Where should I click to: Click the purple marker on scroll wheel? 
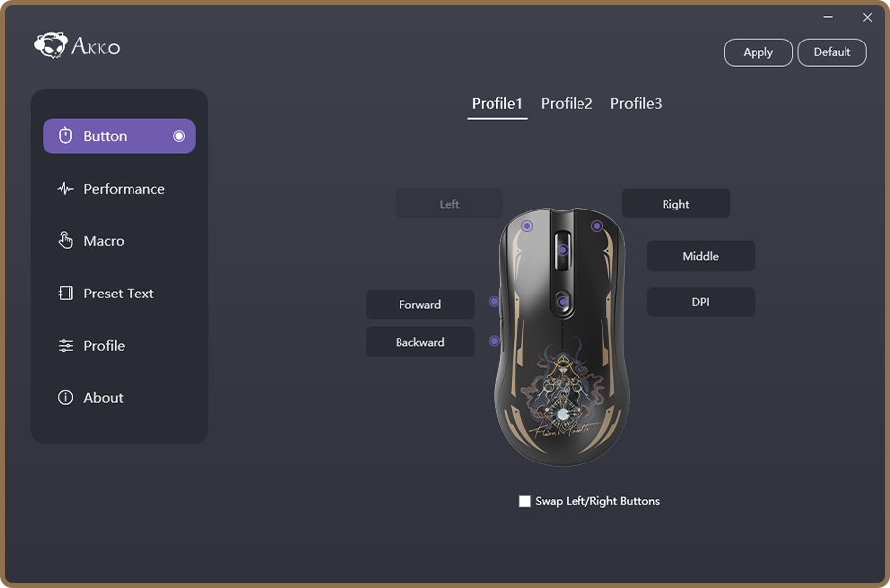562,250
